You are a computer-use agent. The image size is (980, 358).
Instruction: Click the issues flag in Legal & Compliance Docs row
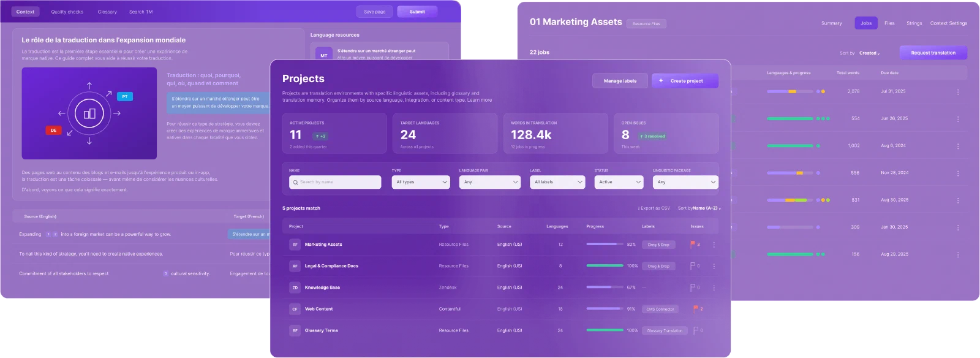[693, 265]
